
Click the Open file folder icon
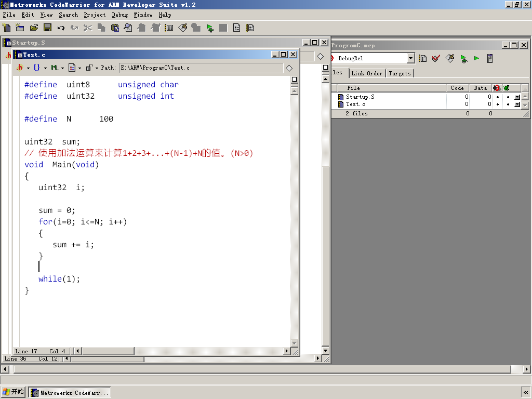(34, 28)
